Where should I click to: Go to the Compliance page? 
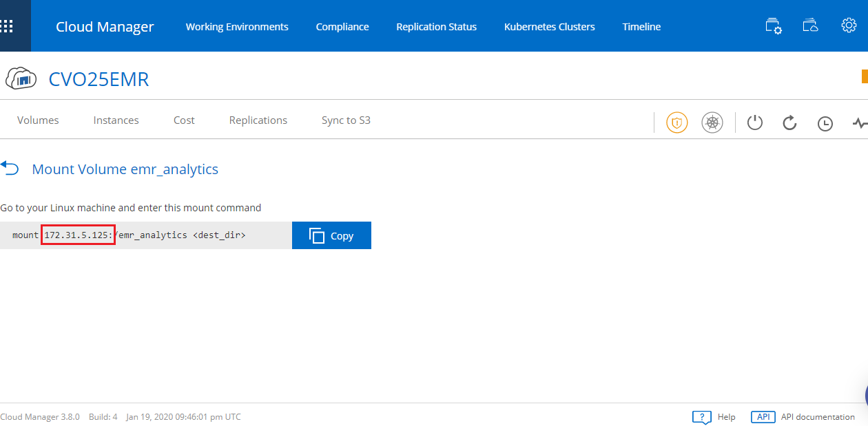pyautogui.click(x=342, y=27)
